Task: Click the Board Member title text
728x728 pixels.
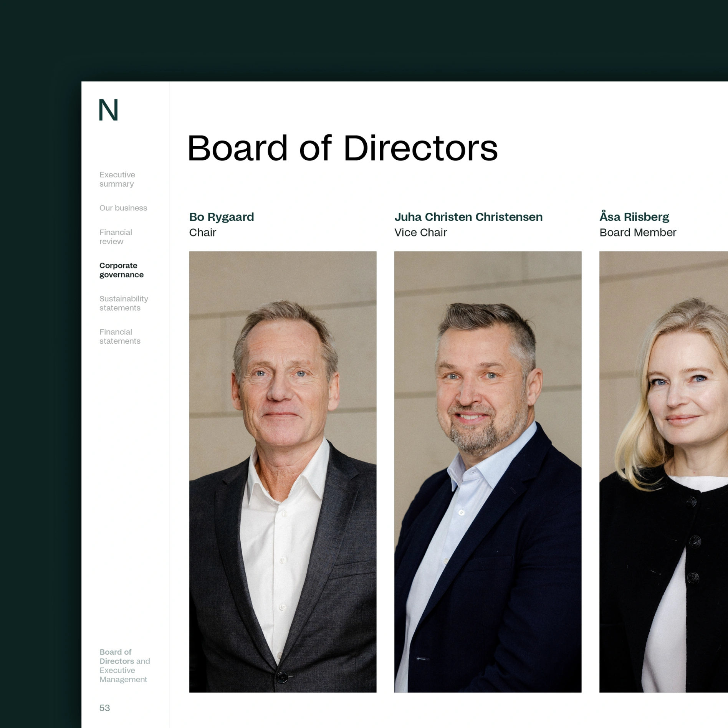Action: click(637, 232)
